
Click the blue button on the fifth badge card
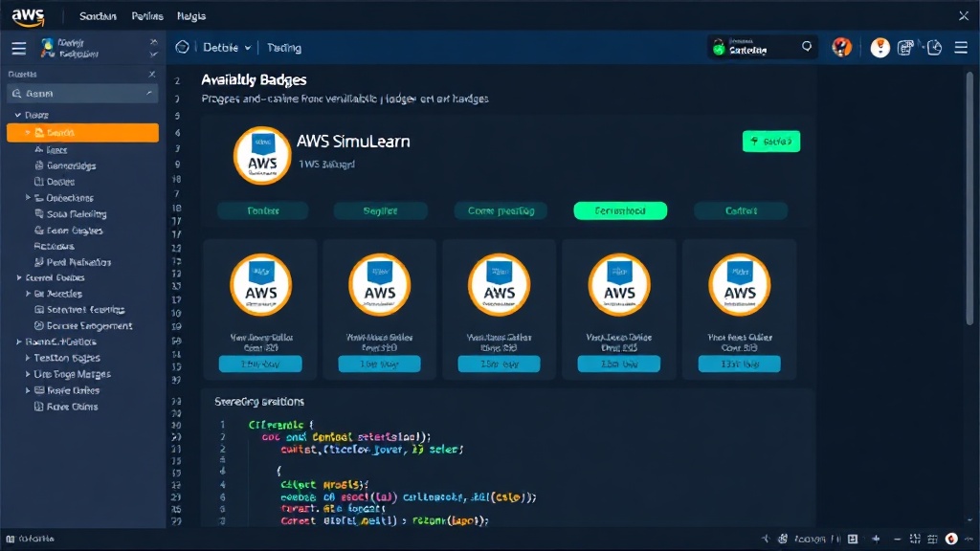coord(740,364)
